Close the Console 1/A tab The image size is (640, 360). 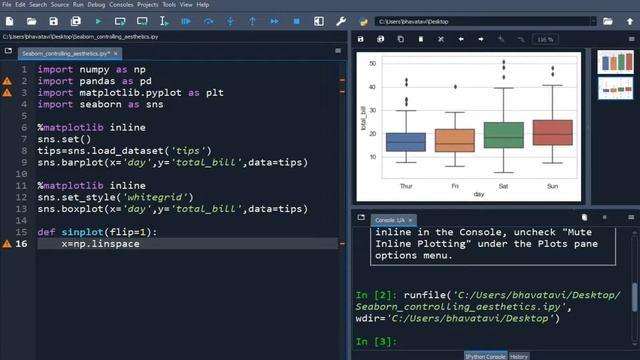click(x=411, y=220)
